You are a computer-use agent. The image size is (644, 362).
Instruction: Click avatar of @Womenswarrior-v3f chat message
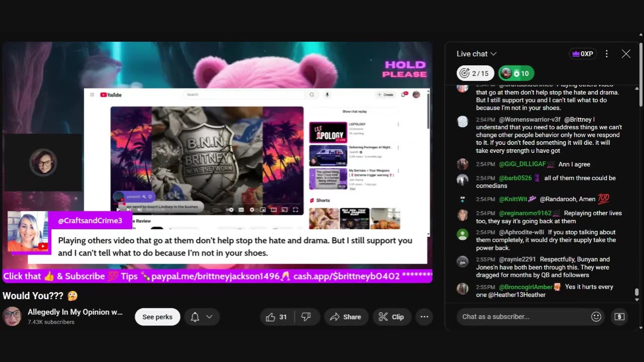coord(462,121)
